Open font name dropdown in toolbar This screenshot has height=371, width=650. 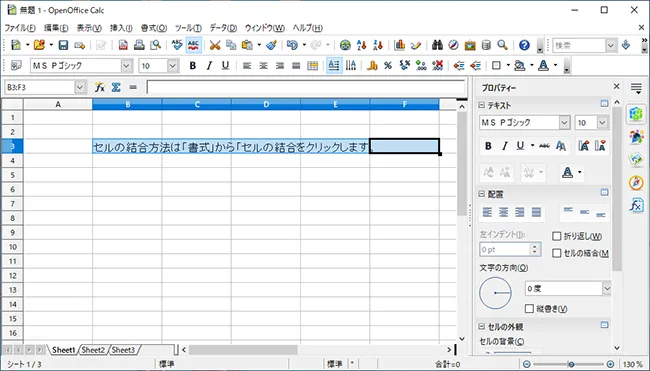(126, 65)
